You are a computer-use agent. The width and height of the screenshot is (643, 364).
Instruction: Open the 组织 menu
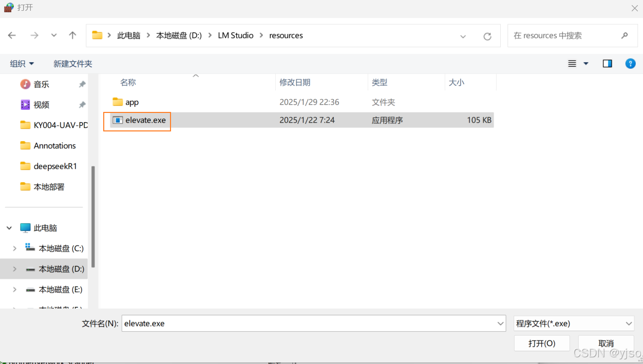pyautogui.click(x=22, y=64)
